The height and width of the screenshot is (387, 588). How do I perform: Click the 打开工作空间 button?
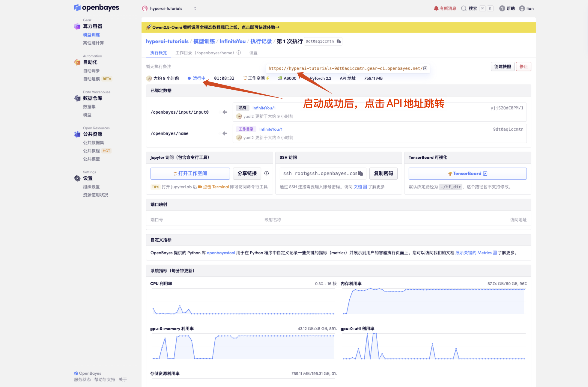coord(190,174)
